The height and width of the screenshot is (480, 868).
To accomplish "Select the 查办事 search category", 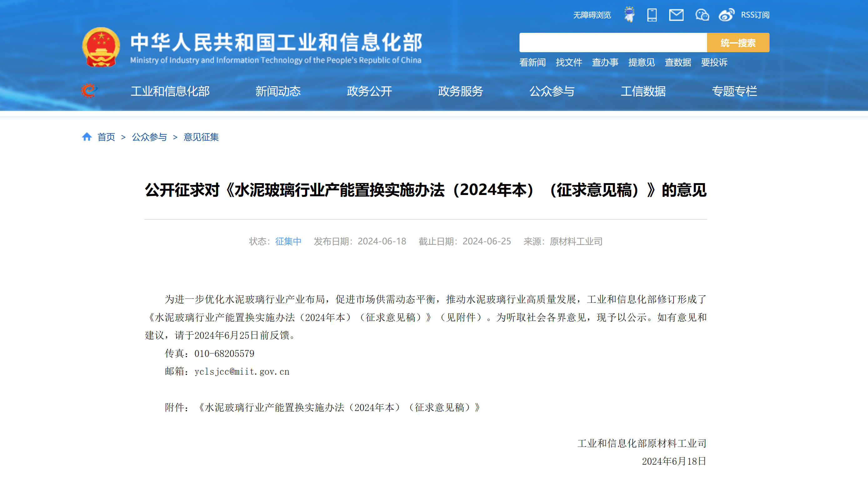I will pos(605,62).
